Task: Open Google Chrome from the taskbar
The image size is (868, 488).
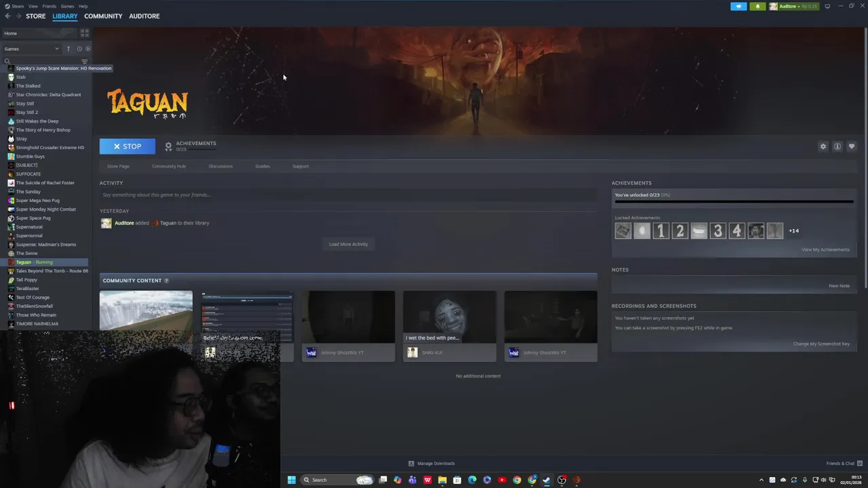Action: pyautogui.click(x=517, y=480)
